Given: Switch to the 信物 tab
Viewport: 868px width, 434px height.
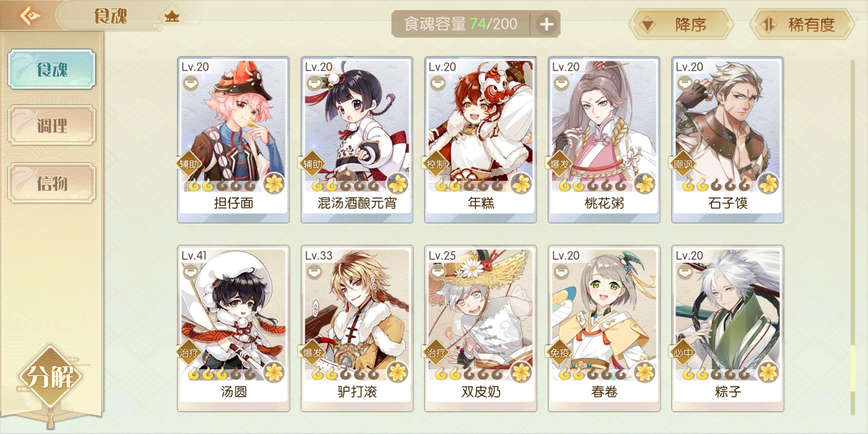Looking at the screenshot, I should tap(52, 183).
